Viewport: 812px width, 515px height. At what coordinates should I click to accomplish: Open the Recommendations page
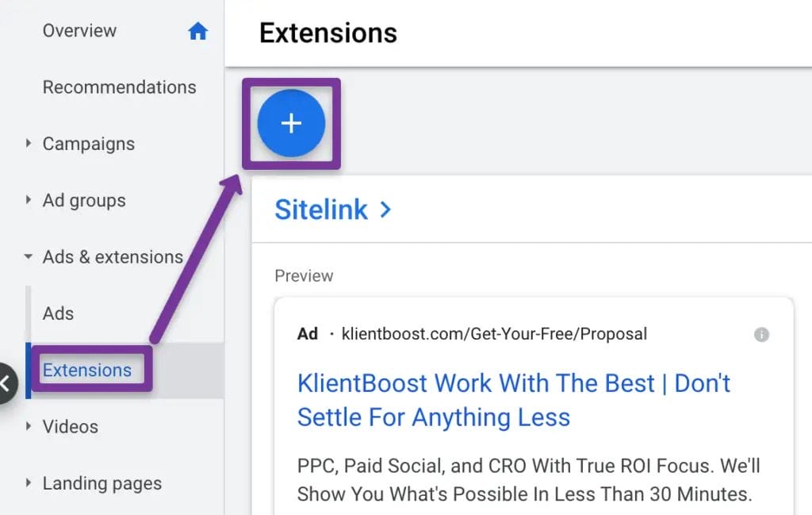click(120, 87)
